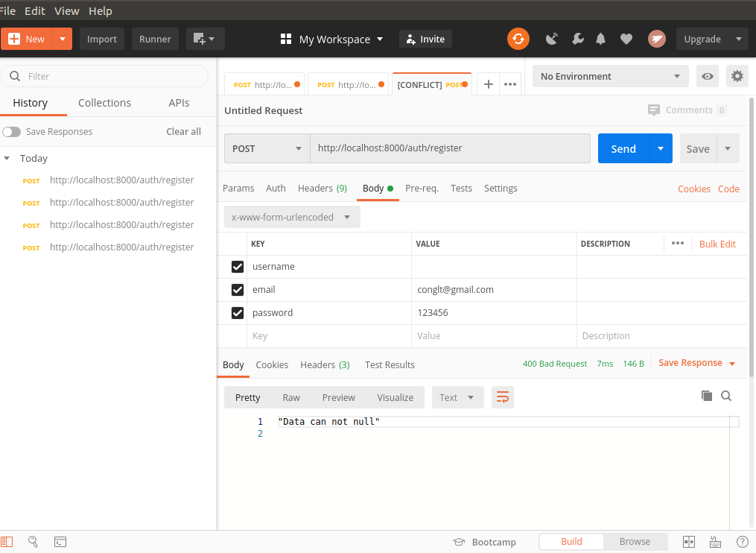
Task: Click the Runner button
Action: point(155,39)
